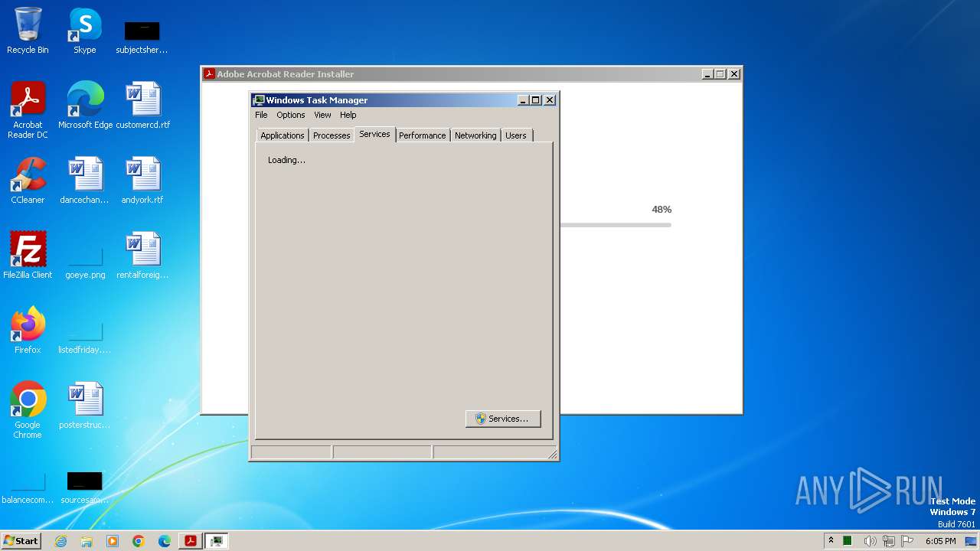Viewport: 980px width, 551px height.
Task: Minimize the Adobe Acrobat Reader Installer window
Action: 707,74
